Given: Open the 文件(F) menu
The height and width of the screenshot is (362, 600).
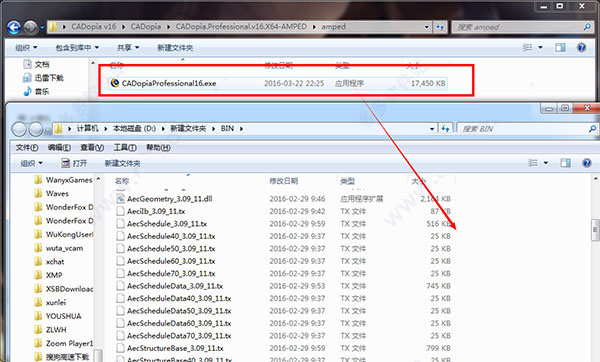Looking at the screenshot, I should (27, 147).
